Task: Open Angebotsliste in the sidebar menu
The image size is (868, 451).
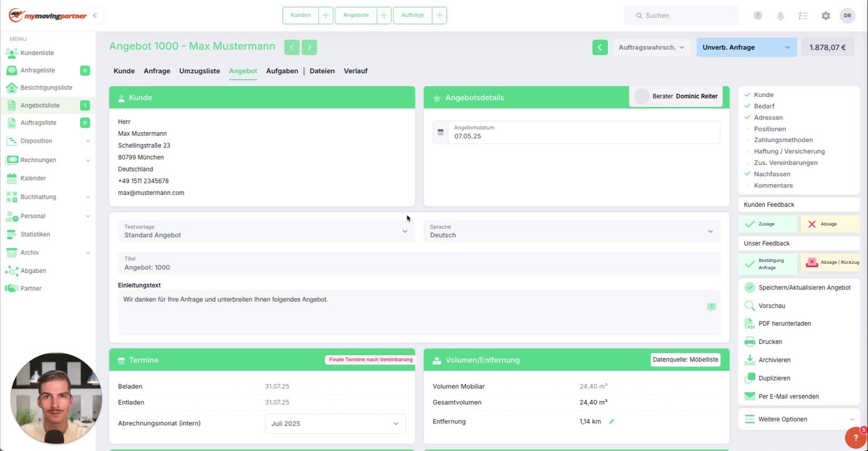Action: pyautogui.click(x=48, y=105)
